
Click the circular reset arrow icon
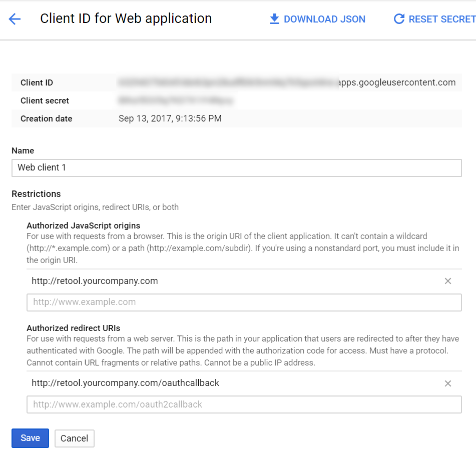click(399, 19)
